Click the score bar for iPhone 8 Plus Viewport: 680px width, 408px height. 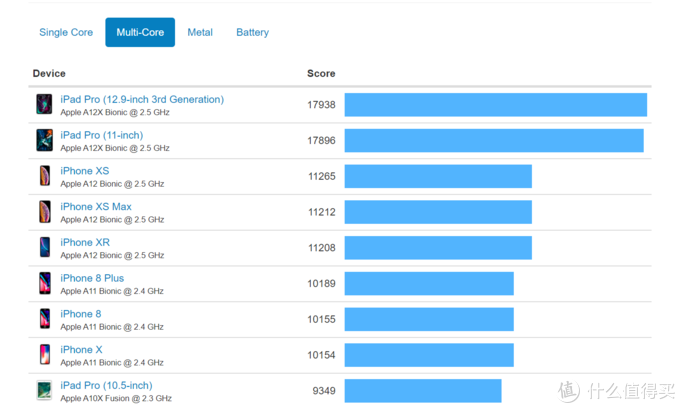(429, 284)
